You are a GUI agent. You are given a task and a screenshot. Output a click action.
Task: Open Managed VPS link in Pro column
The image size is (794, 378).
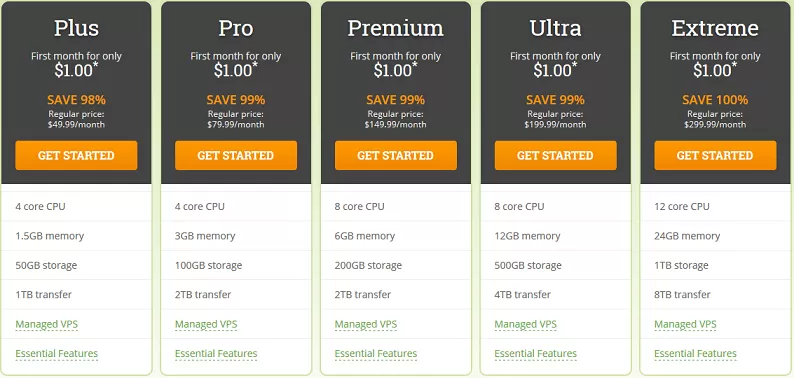pos(206,324)
